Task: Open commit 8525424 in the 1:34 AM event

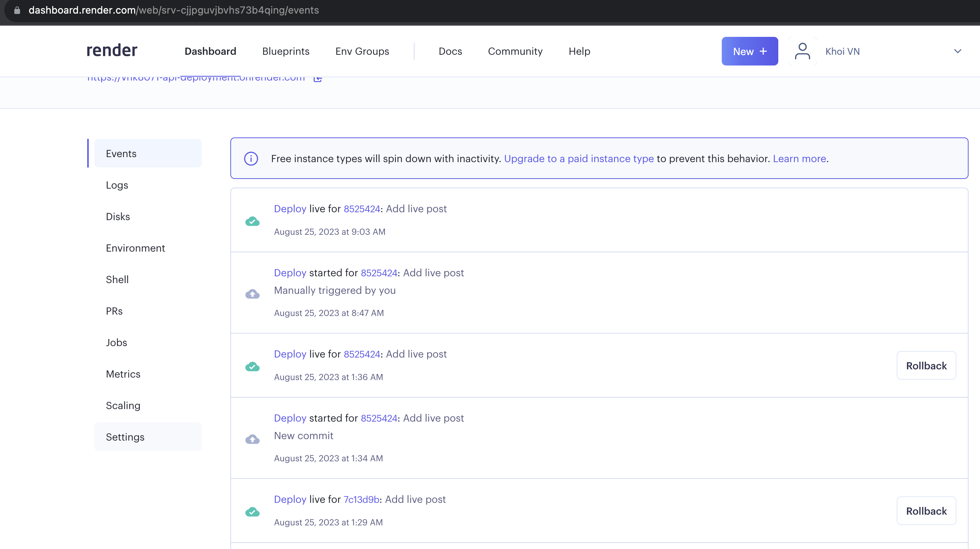Action: (x=379, y=418)
